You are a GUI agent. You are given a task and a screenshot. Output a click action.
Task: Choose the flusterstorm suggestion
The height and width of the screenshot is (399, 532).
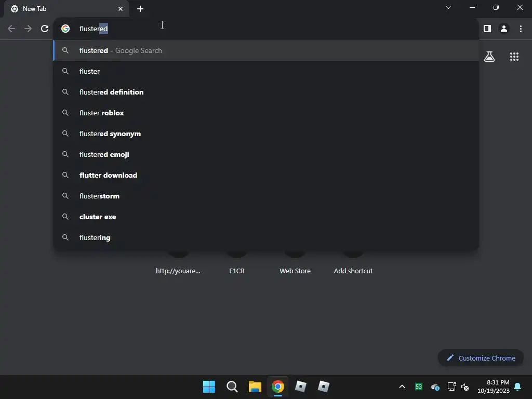[x=267, y=196]
